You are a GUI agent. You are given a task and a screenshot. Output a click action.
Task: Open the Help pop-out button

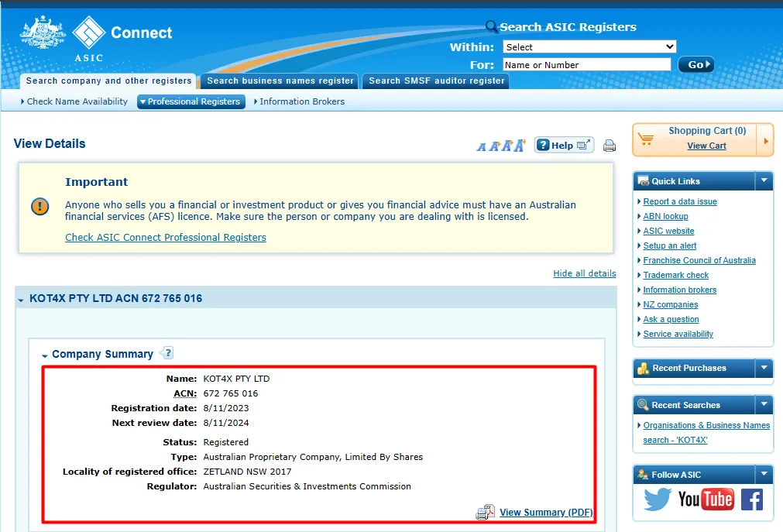coord(565,145)
